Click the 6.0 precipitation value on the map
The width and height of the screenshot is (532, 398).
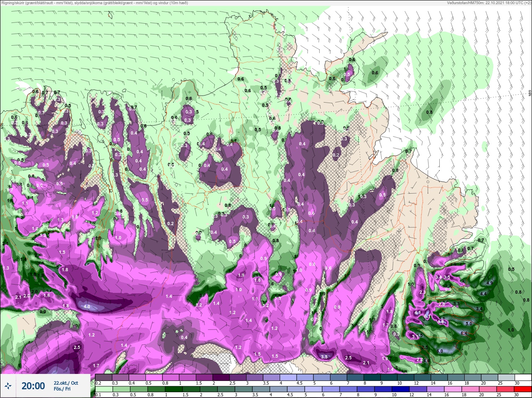pos(440,351)
